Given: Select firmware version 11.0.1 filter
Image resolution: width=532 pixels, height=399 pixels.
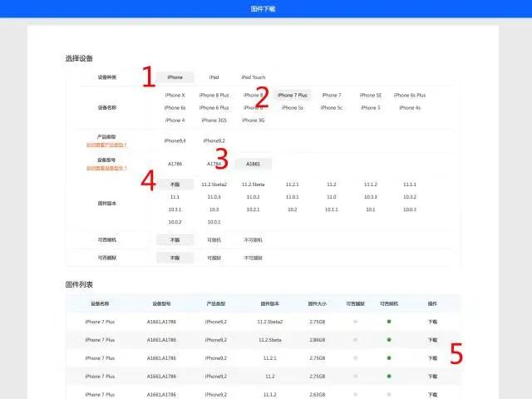Looking at the screenshot, I should pyautogui.click(x=292, y=197).
